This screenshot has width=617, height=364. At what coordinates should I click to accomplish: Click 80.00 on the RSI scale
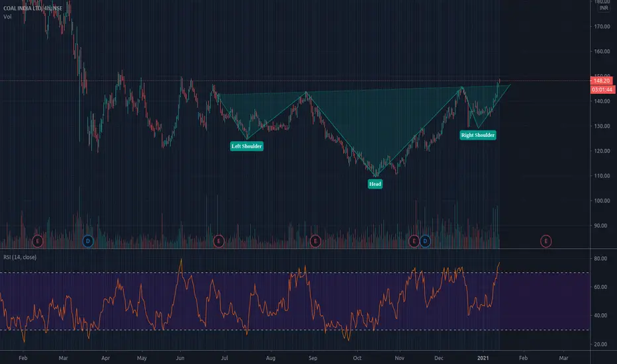point(601,259)
